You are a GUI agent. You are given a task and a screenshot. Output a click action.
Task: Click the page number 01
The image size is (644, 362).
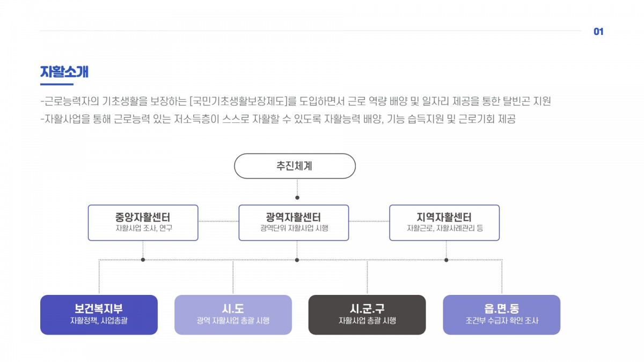(x=598, y=32)
